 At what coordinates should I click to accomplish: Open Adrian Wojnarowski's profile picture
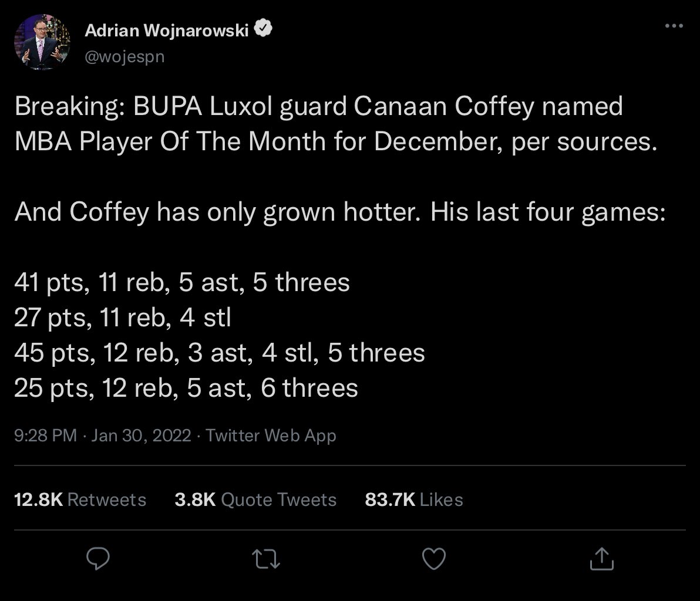[42, 42]
